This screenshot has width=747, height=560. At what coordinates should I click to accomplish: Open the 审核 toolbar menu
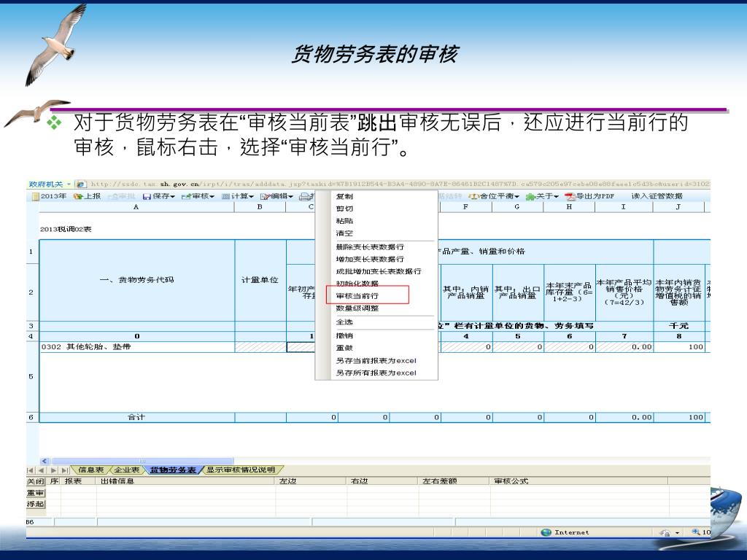tap(198, 196)
